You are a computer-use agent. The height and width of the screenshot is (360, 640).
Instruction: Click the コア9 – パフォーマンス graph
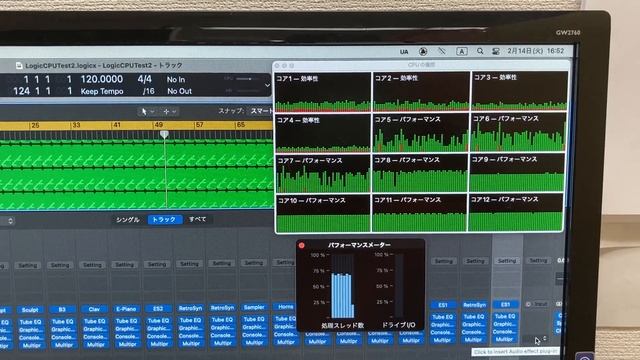[x=517, y=172]
